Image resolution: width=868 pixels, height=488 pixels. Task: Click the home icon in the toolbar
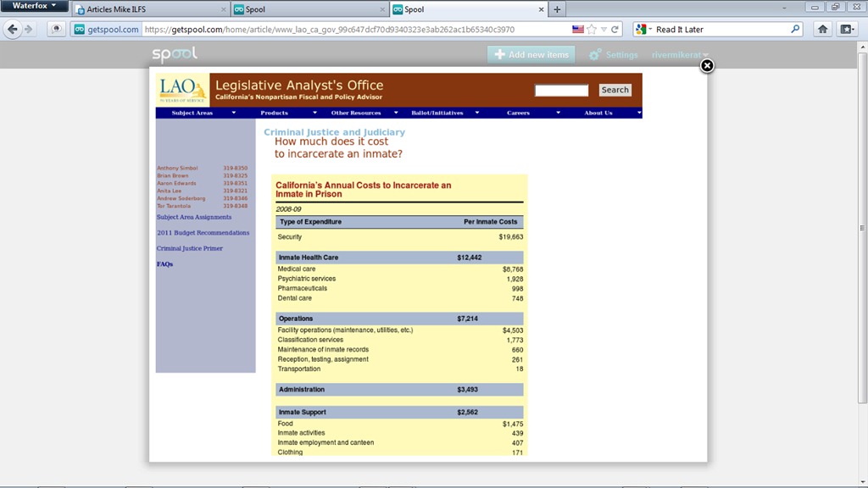click(x=822, y=29)
